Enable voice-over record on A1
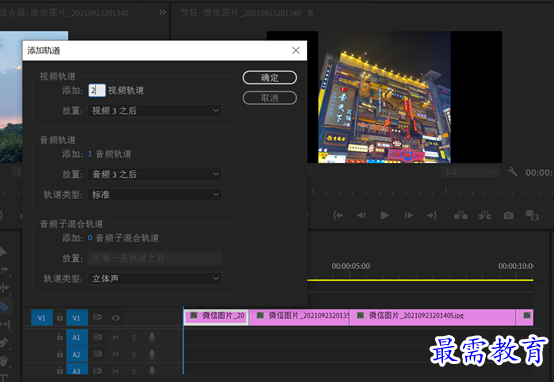 [152, 337]
